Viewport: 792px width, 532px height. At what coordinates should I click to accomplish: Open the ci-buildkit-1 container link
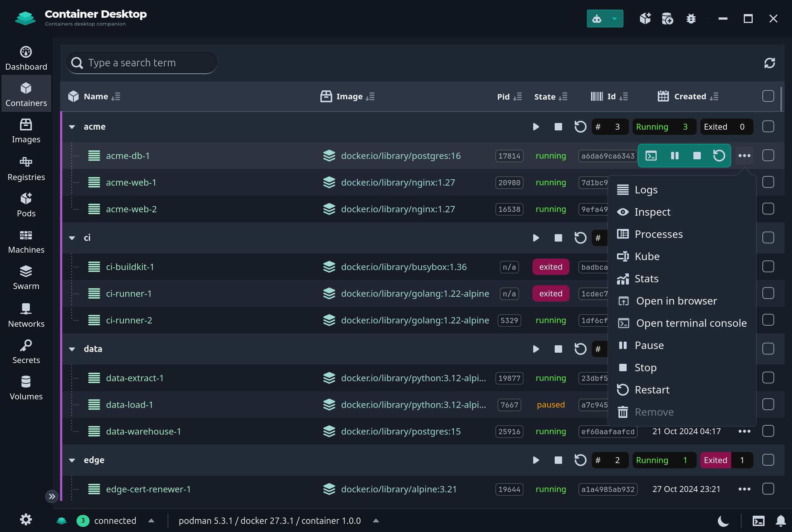tap(130, 267)
